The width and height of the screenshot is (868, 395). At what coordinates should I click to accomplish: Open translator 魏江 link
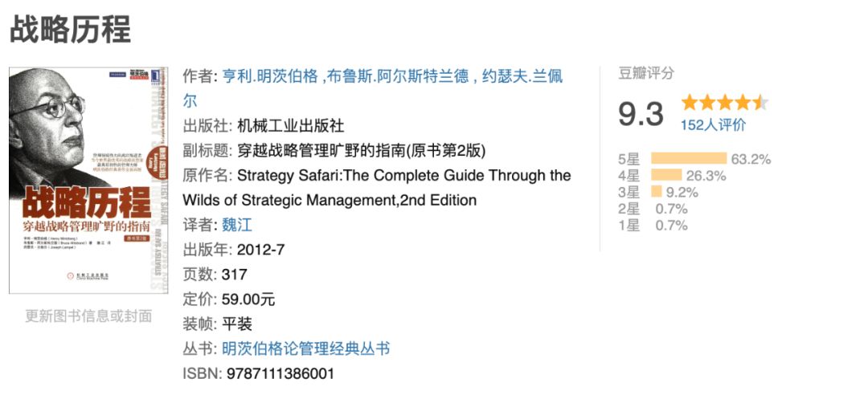[x=237, y=225]
